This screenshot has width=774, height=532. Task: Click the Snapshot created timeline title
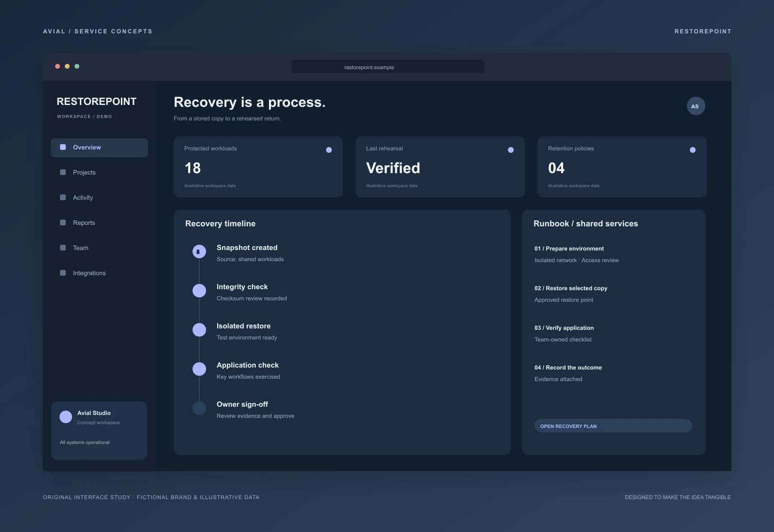tap(247, 248)
